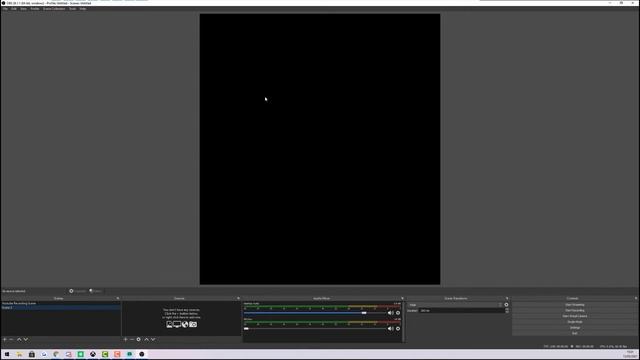
Task: Open File Explorer from the taskbar
Action: point(19,354)
